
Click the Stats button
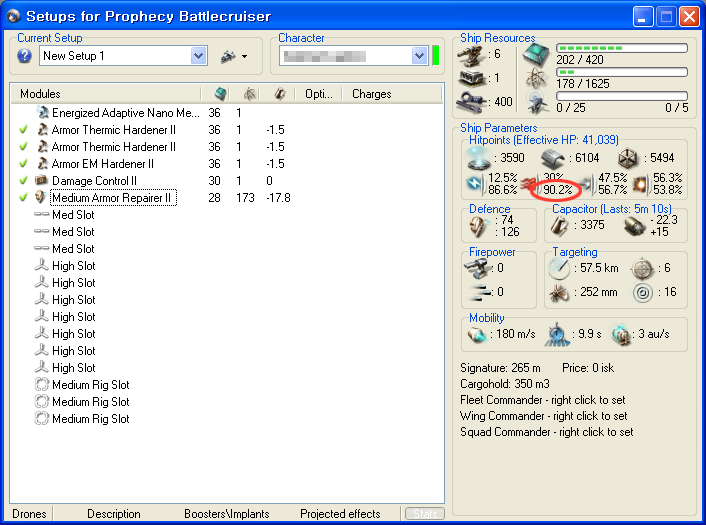click(x=425, y=514)
